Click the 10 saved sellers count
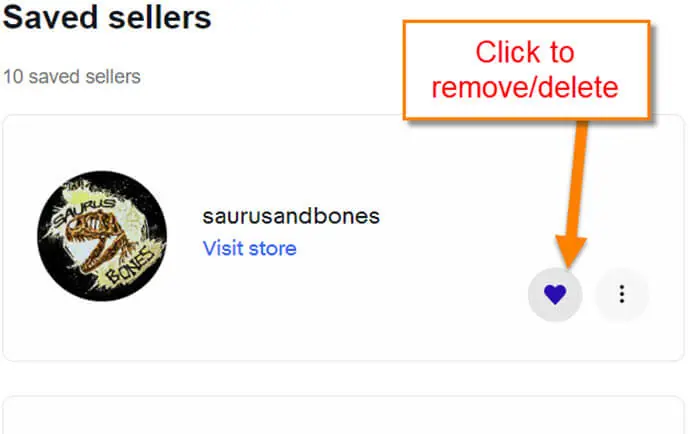The image size is (700, 434). pos(72,77)
